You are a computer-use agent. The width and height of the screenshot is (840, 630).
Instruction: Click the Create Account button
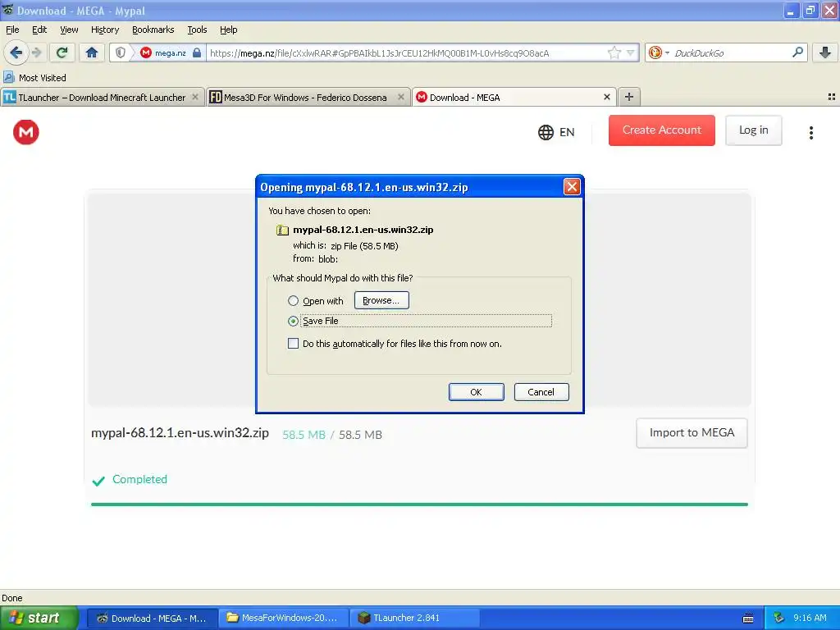(662, 130)
